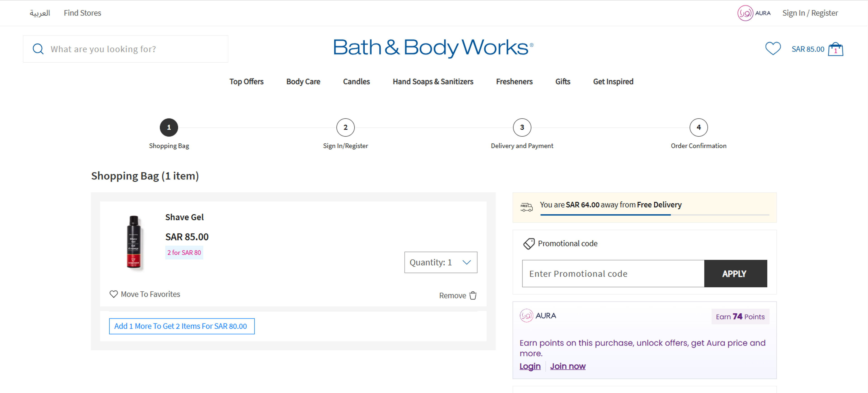868x393 pixels.
Task: Click step 2 Sign In/Register circle
Action: pos(345,127)
